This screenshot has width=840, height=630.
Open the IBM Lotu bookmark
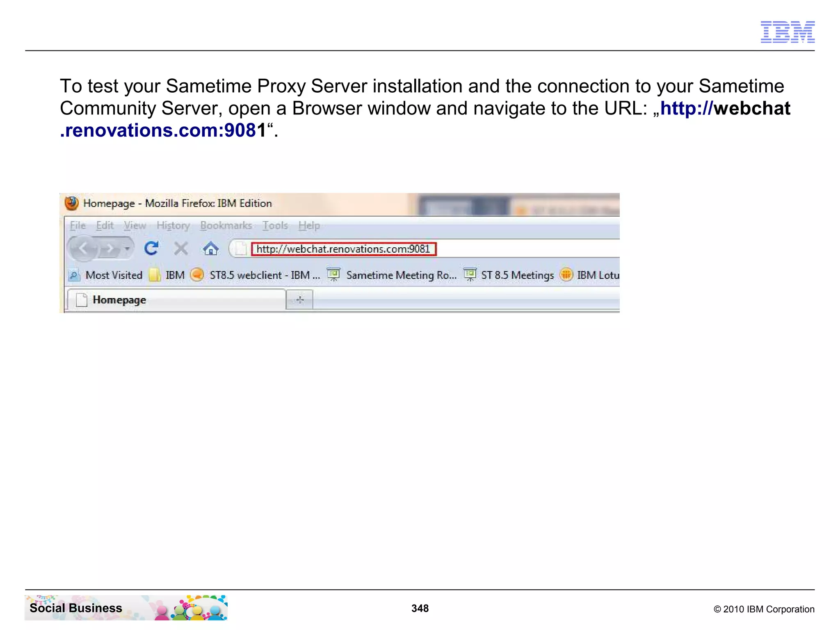point(589,275)
